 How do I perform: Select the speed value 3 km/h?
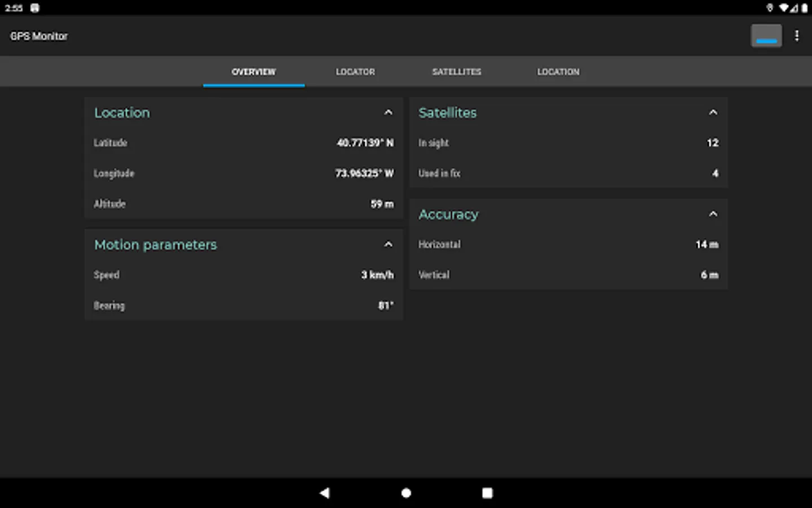[x=377, y=275]
